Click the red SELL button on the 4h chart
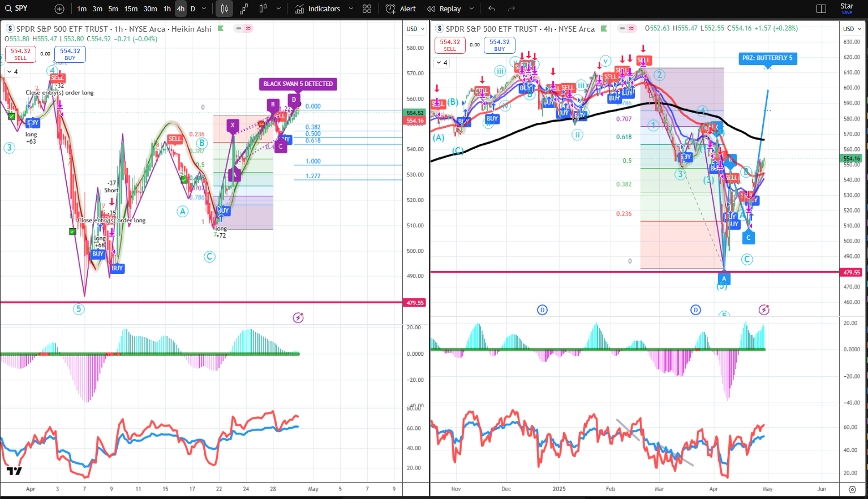The width and height of the screenshot is (868, 499). tap(450, 45)
